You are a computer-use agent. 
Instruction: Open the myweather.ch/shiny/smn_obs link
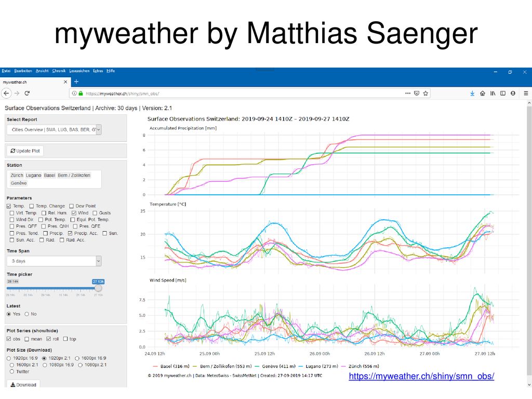point(421,376)
